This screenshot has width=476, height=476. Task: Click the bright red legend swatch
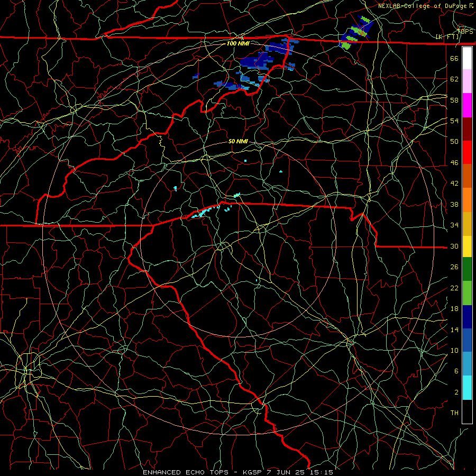[467, 152]
